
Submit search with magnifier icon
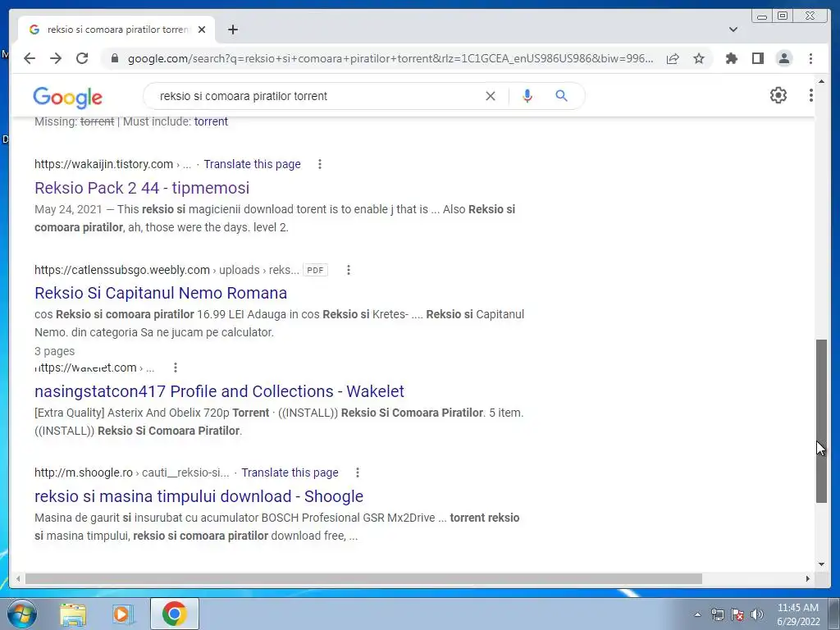561,96
